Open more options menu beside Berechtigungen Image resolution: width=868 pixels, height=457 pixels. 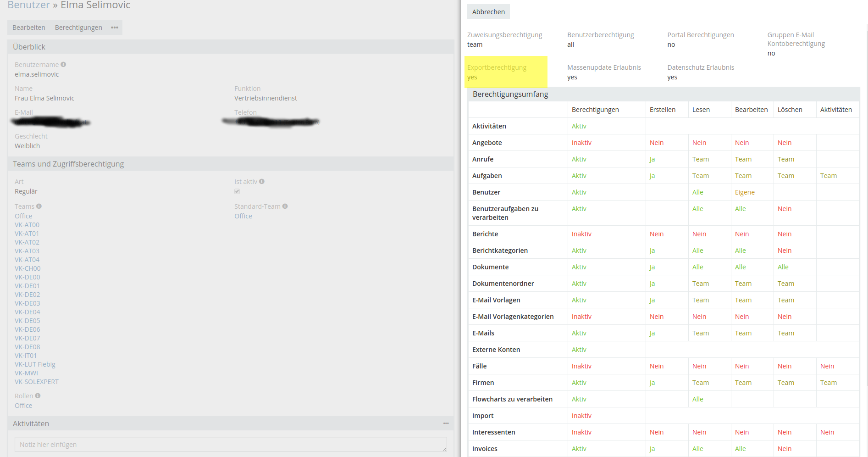[115, 28]
